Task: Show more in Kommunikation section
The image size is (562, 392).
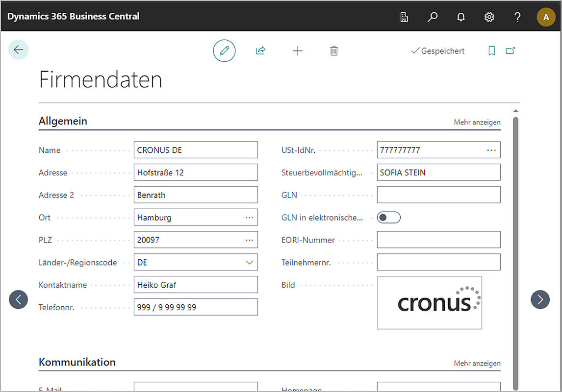Action: (x=477, y=363)
